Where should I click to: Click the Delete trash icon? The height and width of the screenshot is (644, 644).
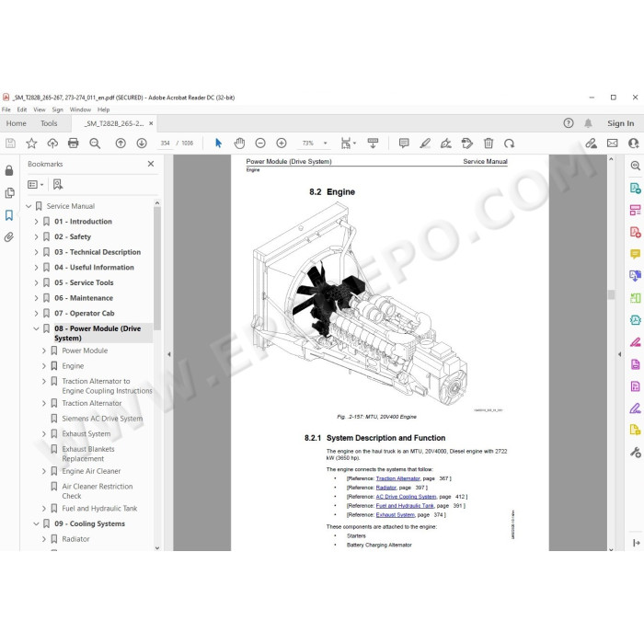pos(489,143)
